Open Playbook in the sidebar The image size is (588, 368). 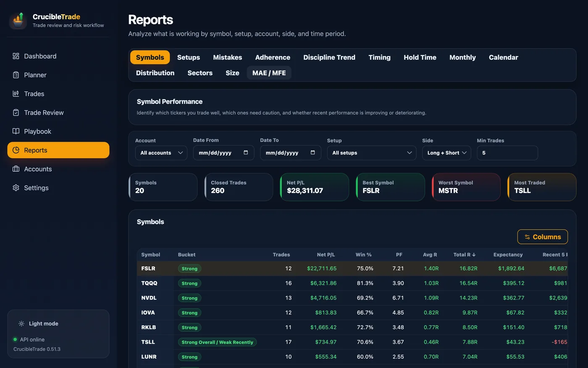click(x=58, y=131)
